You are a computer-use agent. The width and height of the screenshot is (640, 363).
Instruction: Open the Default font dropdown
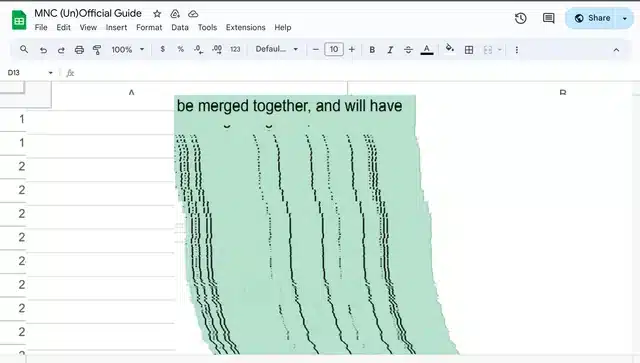pos(277,49)
